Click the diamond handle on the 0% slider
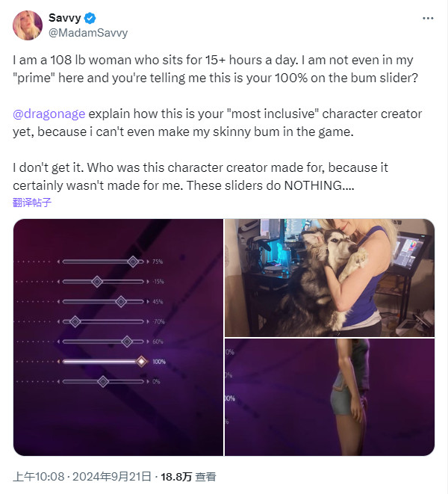448x494 pixels. tap(103, 381)
